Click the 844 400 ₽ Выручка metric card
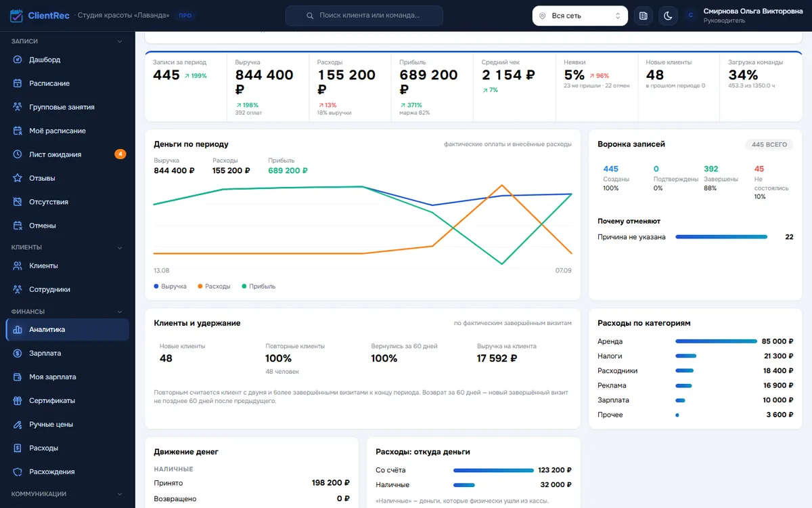Image resolution: width=812 pixels, height=508 pixels. tap(268, 87)
